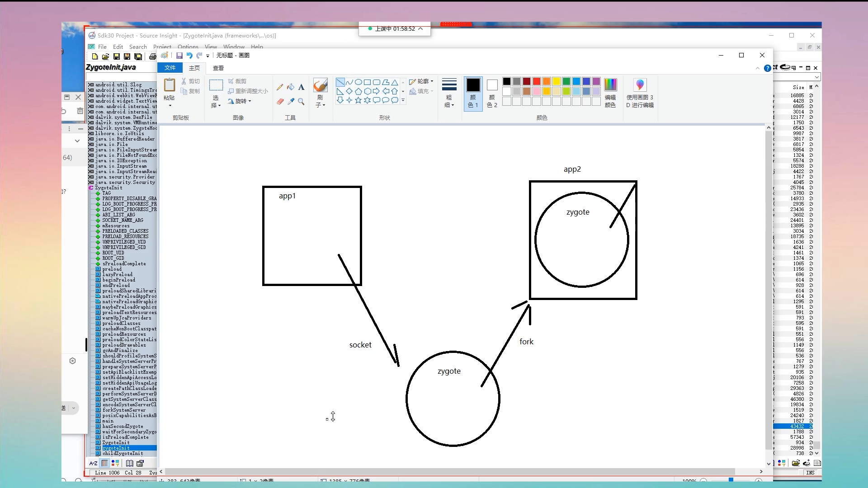The width and height of the screenshot is (868, 488).
Task: Click the Rotate button
Action: 240,101
